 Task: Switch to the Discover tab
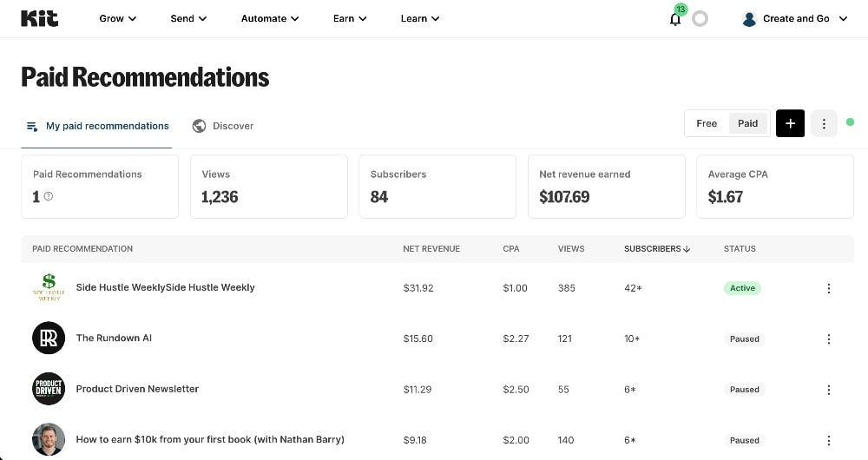tap(222, 126)
